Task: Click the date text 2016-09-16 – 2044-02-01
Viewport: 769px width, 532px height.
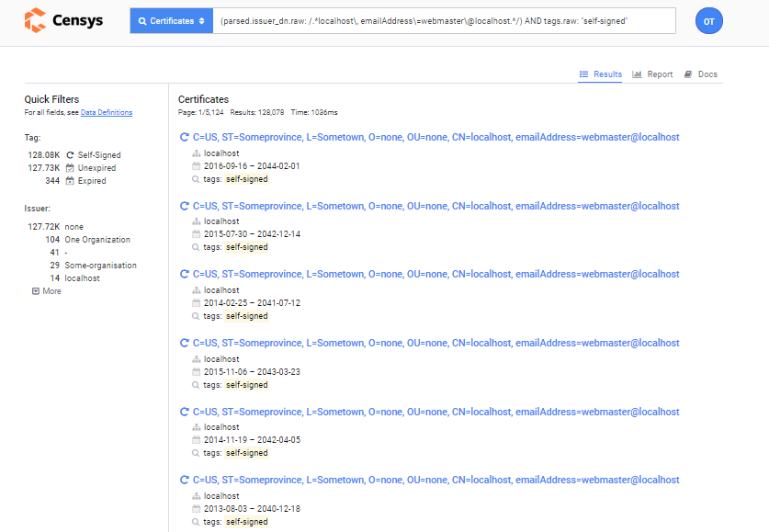Action: pyautogui.click(x=252, y=166)
